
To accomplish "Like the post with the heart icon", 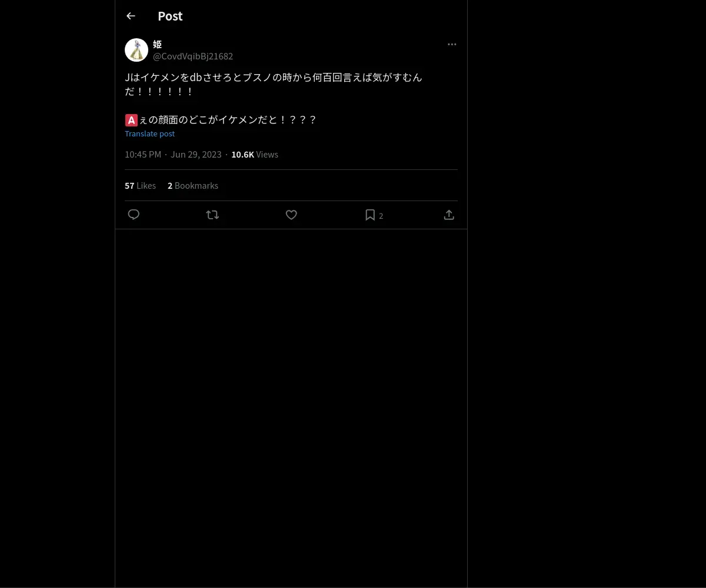I will (291, 215).
